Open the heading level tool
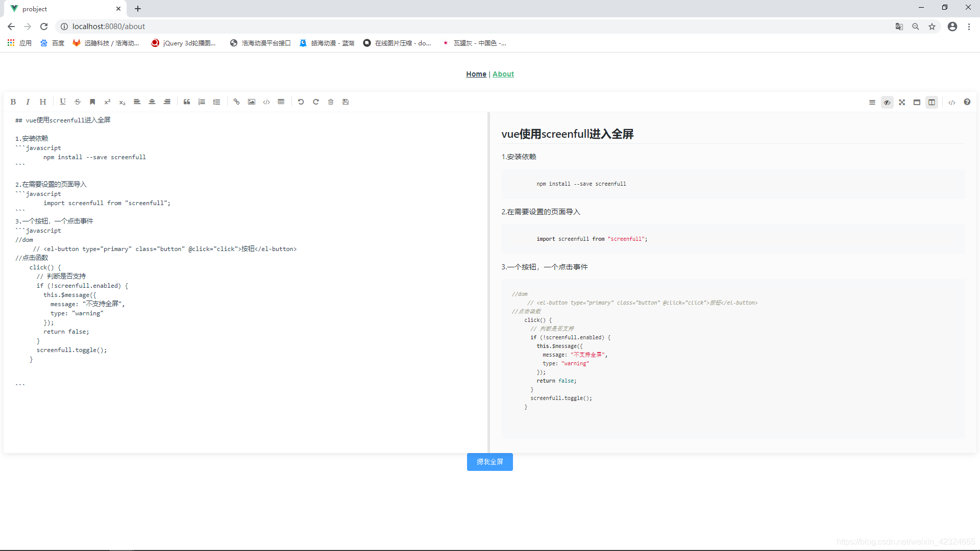The height and width of the screenshot is (551, 980). (43, 102)
